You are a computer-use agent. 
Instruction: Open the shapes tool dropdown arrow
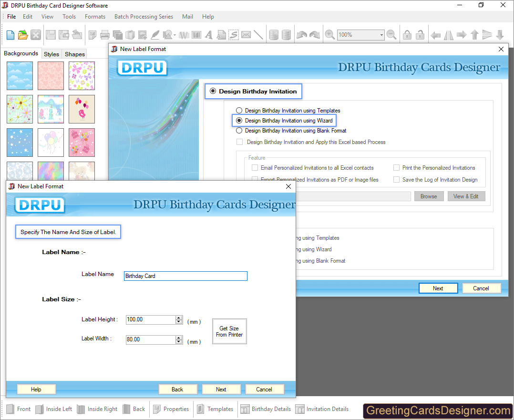click(x=175, y=35)
